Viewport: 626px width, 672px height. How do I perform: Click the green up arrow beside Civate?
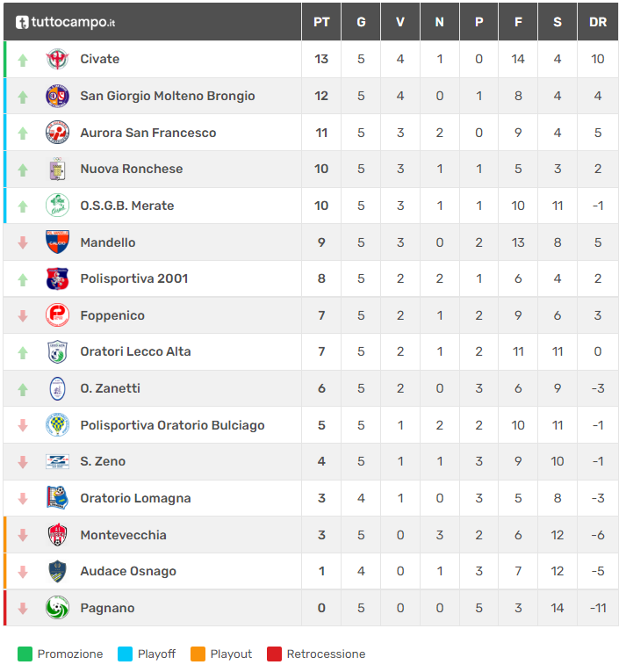[x=24, y=60]
